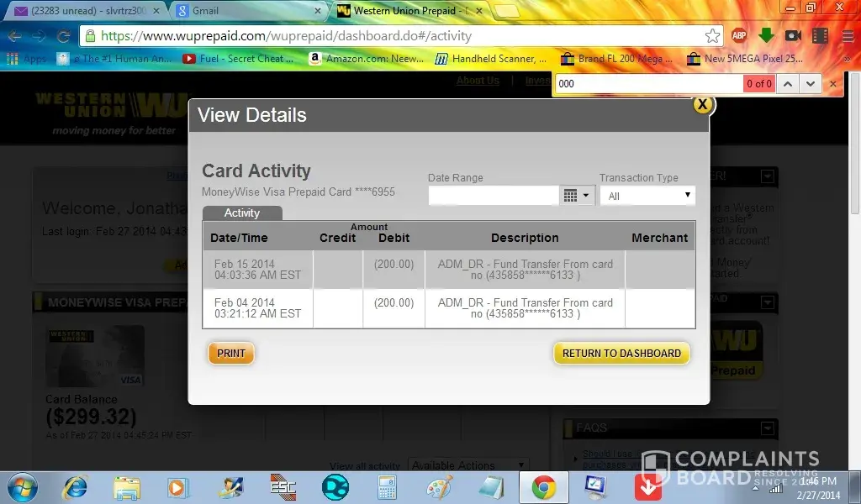The height and width of the screenshot is (504, 861).
Task: Click the Merchant column header
Action: tap(659, 238)
